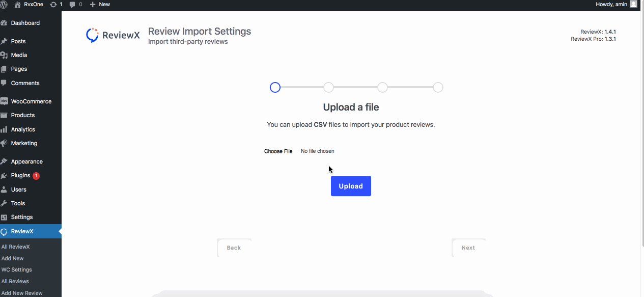
Task: Open the RvxOne site home link
Action: [x=29, y=4]
